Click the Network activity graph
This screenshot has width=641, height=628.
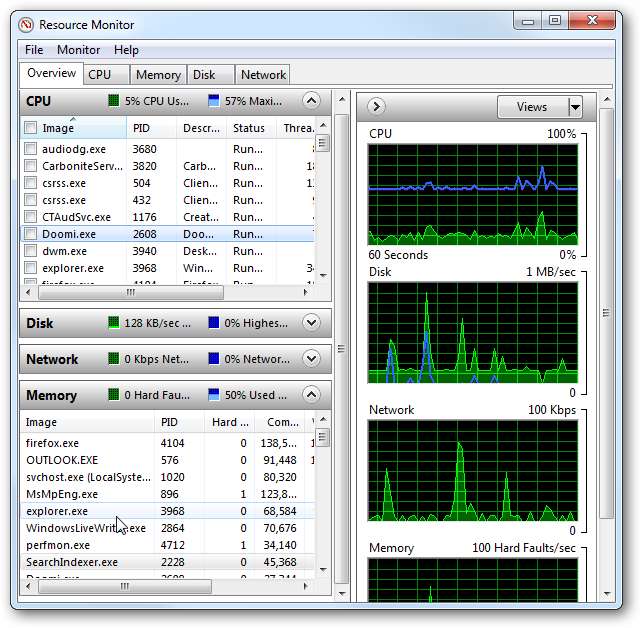point(473,471)
